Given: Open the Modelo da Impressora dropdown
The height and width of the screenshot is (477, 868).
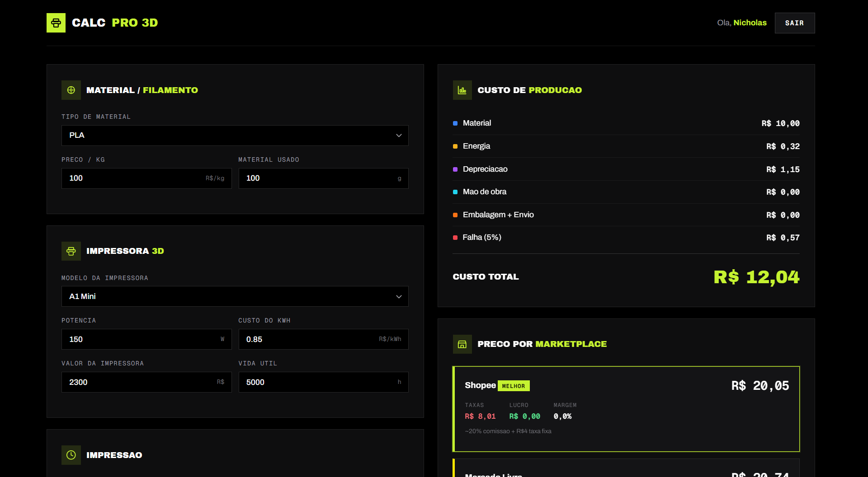Looking at the screenshot, I should [x=235, y=296].
